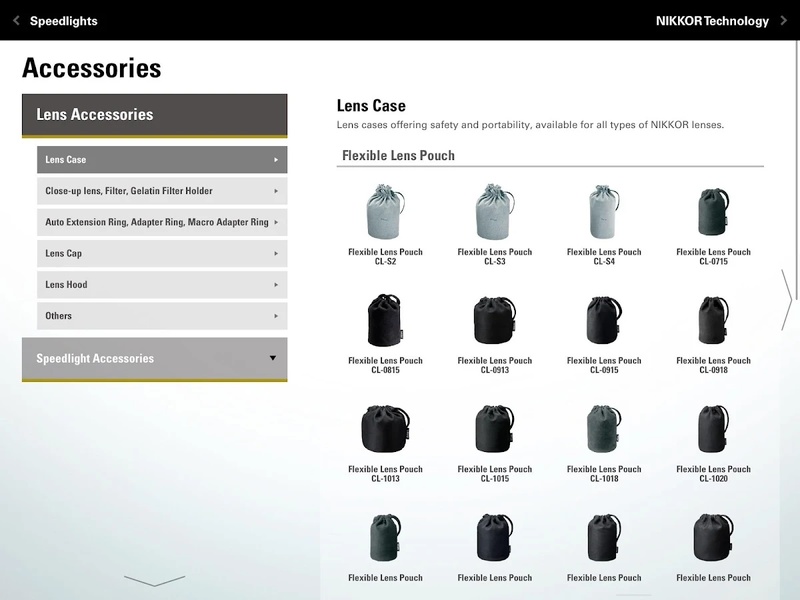Collapse the Lens Accessories header
The image size is (800, 600).
(x=155, y=115)
